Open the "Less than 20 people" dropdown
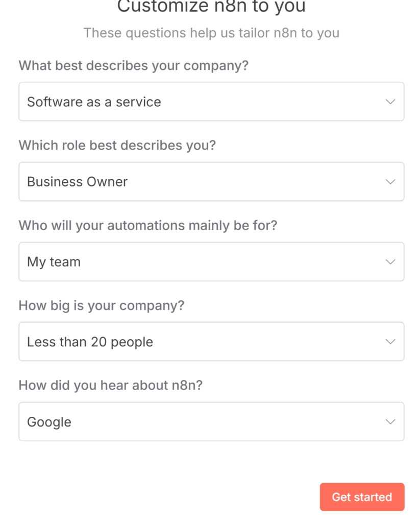 [x=204, y=342]
